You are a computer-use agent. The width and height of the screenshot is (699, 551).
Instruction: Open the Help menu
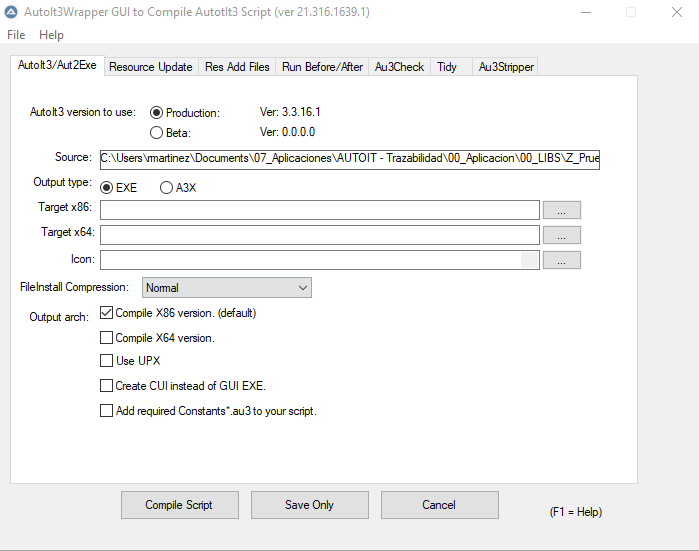tap(51, 35)
